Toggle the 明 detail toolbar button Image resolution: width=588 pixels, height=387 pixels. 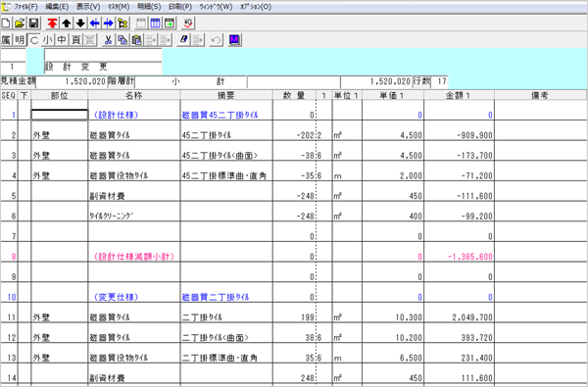[20, 40]
